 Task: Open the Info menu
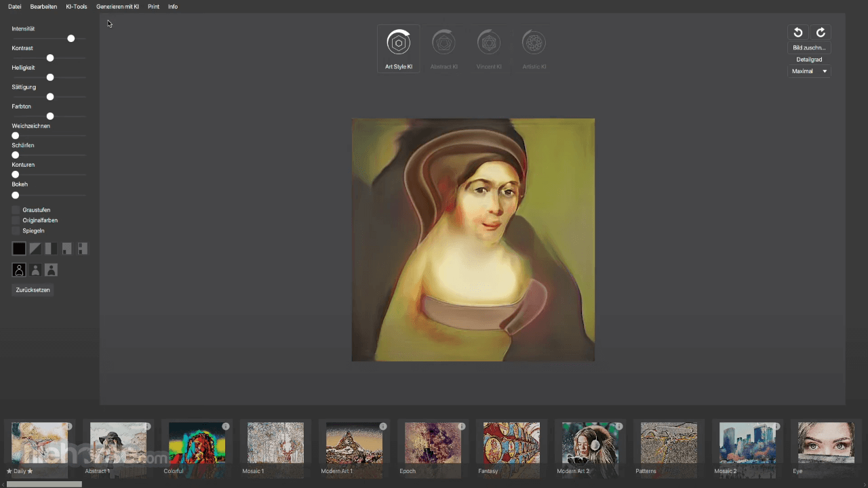click(173, 7)
